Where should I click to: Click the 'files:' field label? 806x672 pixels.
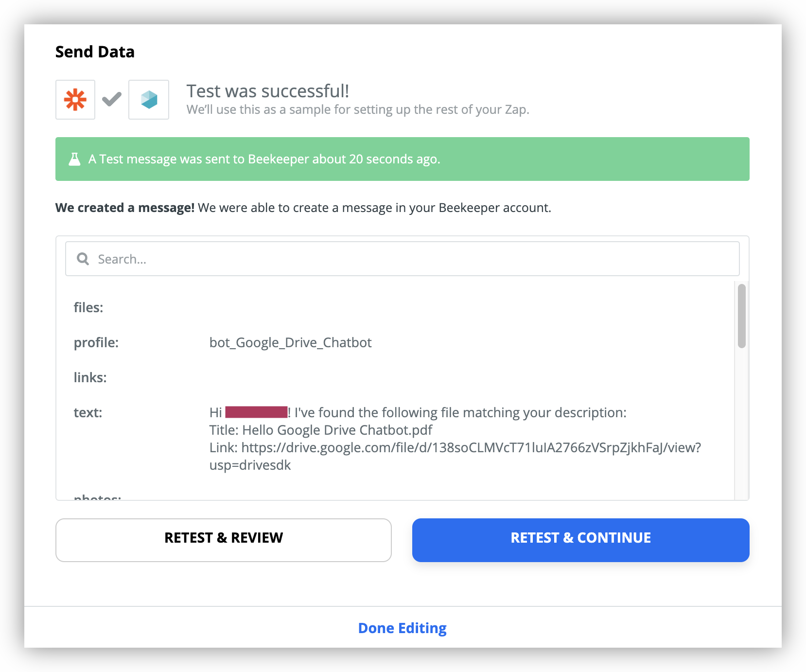coord(88,308)
